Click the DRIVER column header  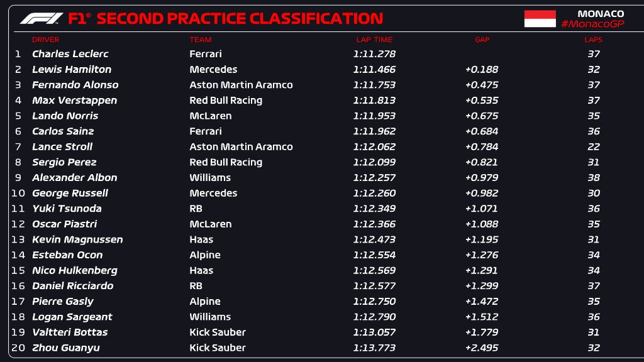coord(45,40)
